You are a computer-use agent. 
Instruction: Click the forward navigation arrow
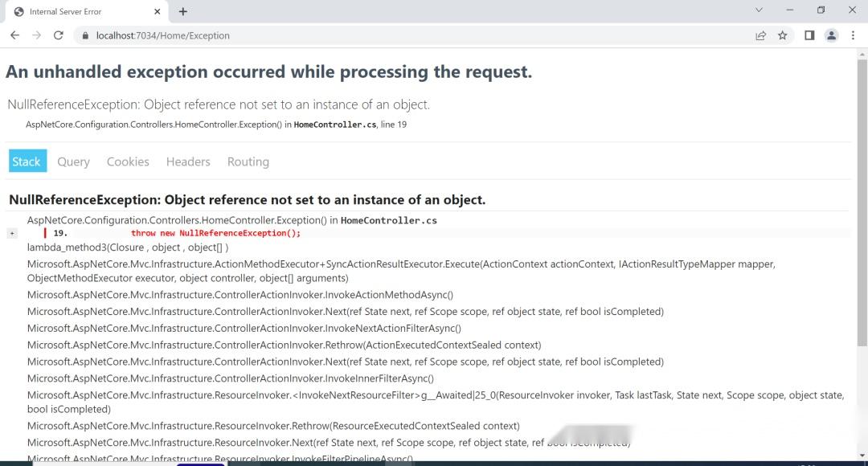tap(36, 35)
